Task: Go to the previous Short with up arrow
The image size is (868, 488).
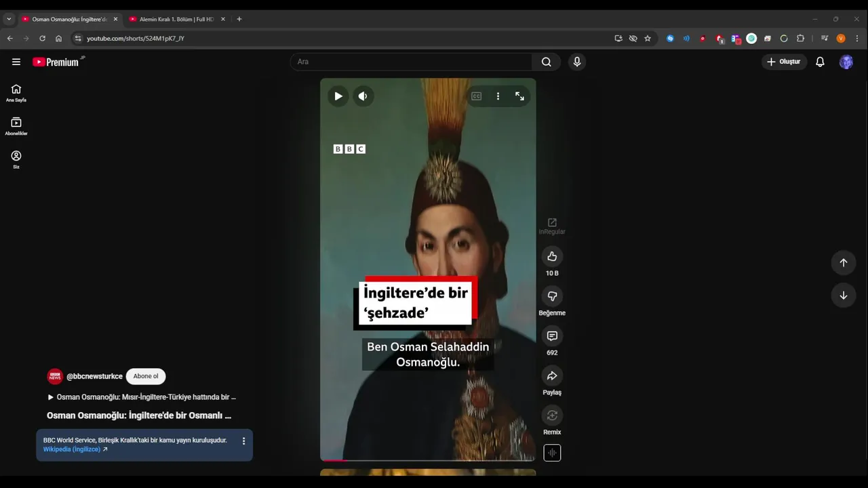Action: point(844,263)
